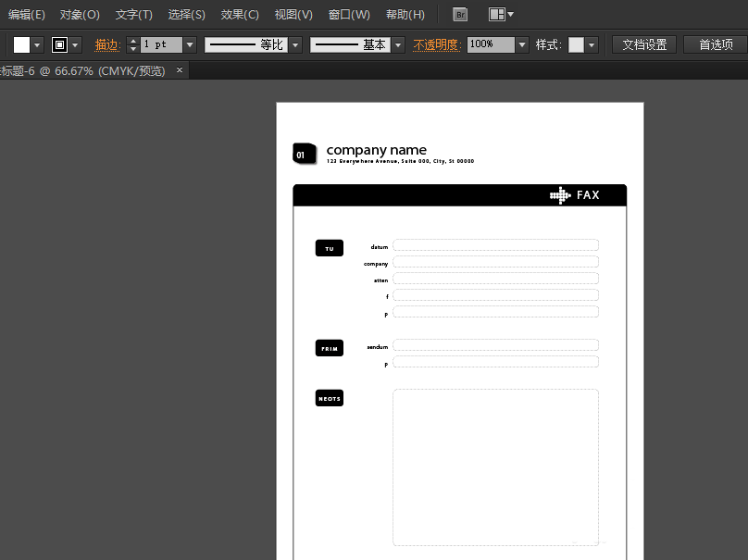Select the black TU label tag
Image resolution: width=748 pixels, height=560 pixels.
pyautogui.click(x=329, y=248)
